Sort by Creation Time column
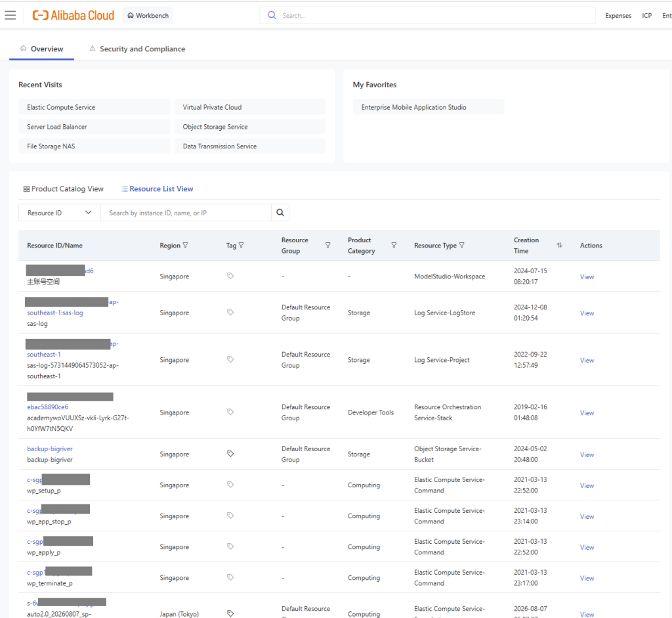This screenshot has height=618, width=672. tap(559, 246)
